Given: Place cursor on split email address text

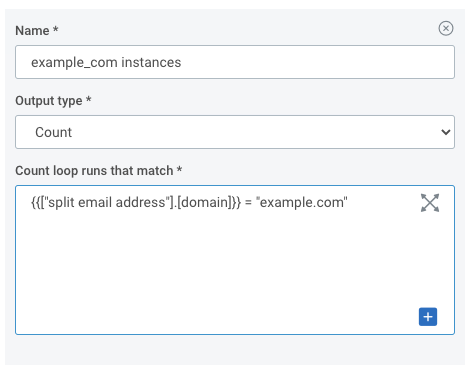Looking at the screenshot, I should (107, 202).
